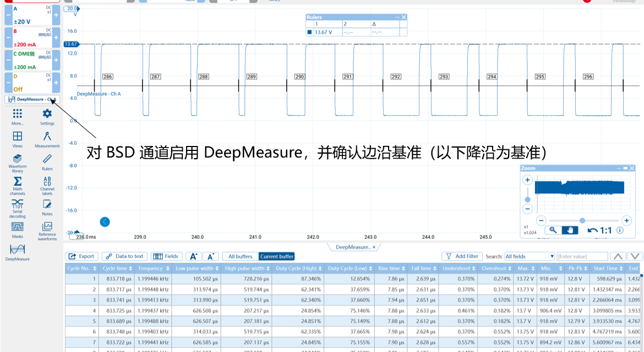Viewport: 644px width, 352px height.
Task: Increase Channel A range with plus
Action: tap(56, 15)
